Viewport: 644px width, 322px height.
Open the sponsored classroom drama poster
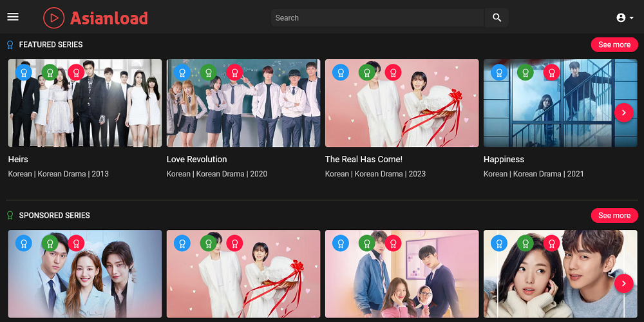click(402, 274)
